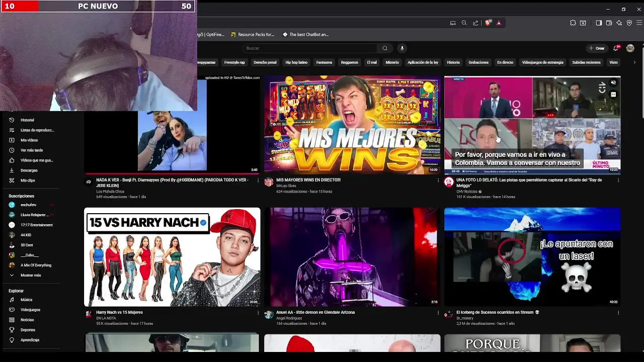Select the Hip hop latino chip
The width and height of the screenshot is (644, 362).
(296, 62)
